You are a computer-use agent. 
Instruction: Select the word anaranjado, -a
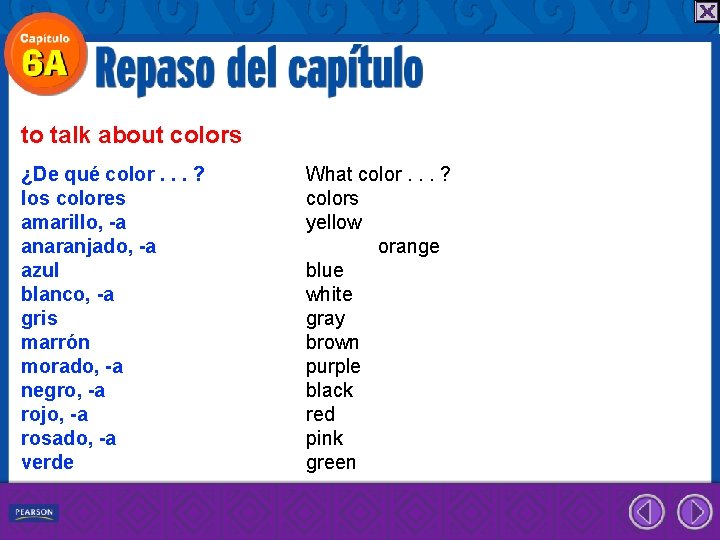pos(89,247)
